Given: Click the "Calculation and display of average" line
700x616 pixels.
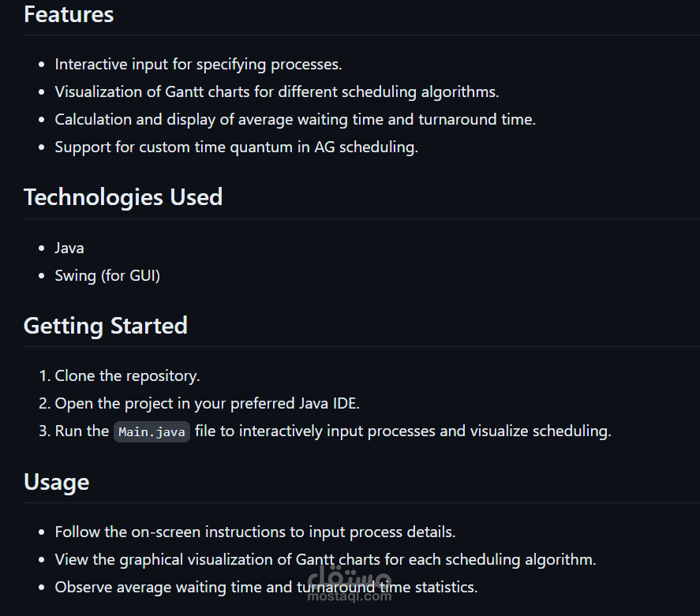Looking at the screenshot, I should (x=294, y=119).
